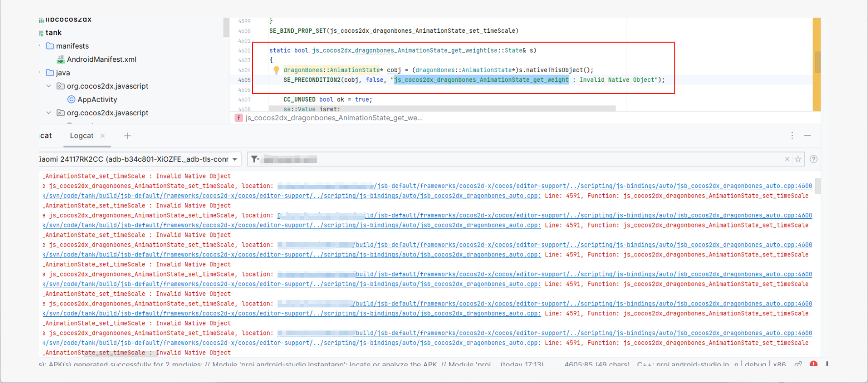
Task: Select the java folder
Action: pyautogui.click(x=63, y=73)
